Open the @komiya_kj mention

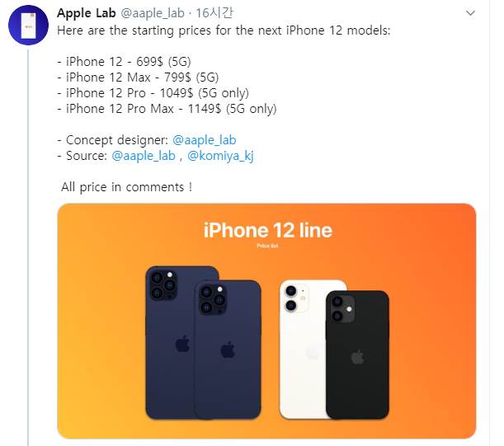(x=220, y=156)
